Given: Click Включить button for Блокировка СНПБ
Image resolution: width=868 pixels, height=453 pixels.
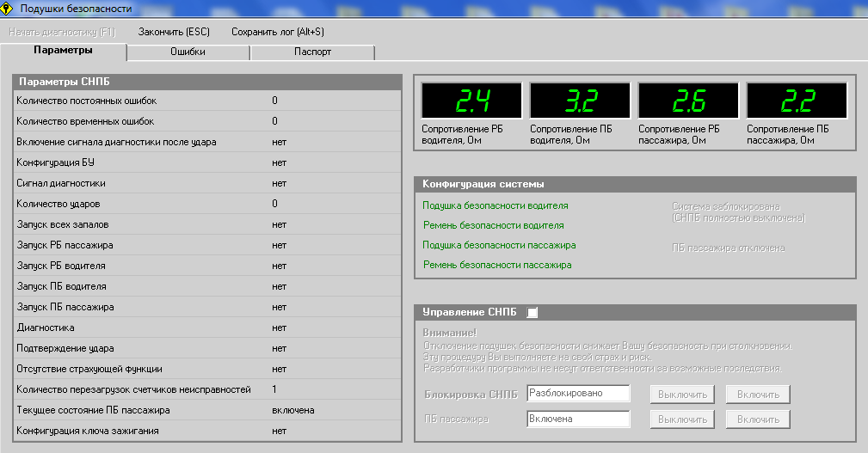Looking at the screenshot, I should (x=758, y=395).
